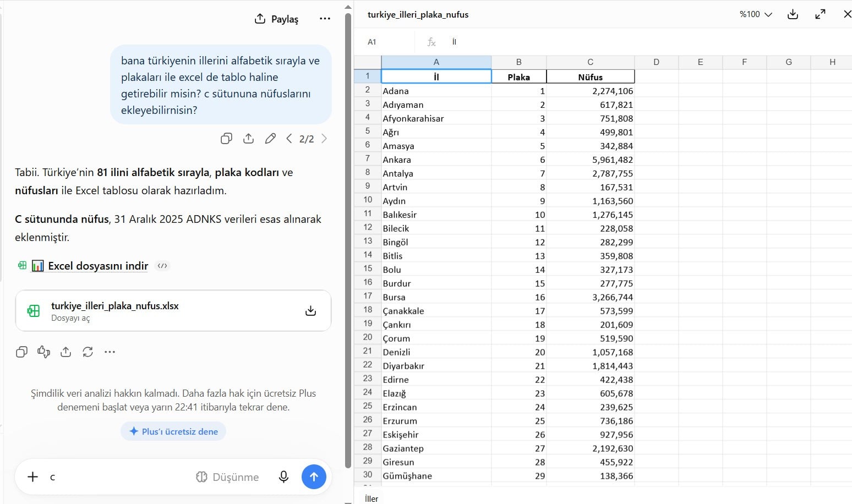Send the message with the blue arrow button

click(x=314, y=477)
